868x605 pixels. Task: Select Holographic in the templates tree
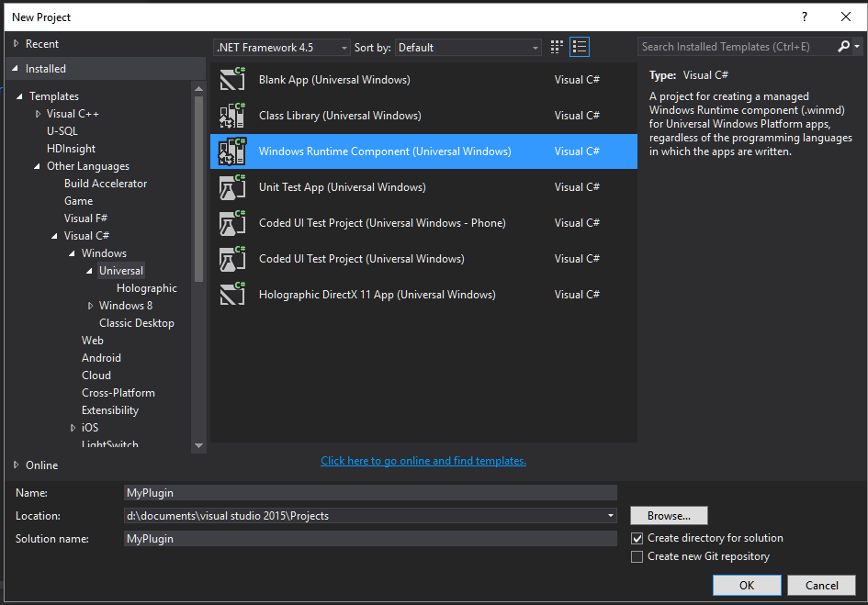[147, 288]
